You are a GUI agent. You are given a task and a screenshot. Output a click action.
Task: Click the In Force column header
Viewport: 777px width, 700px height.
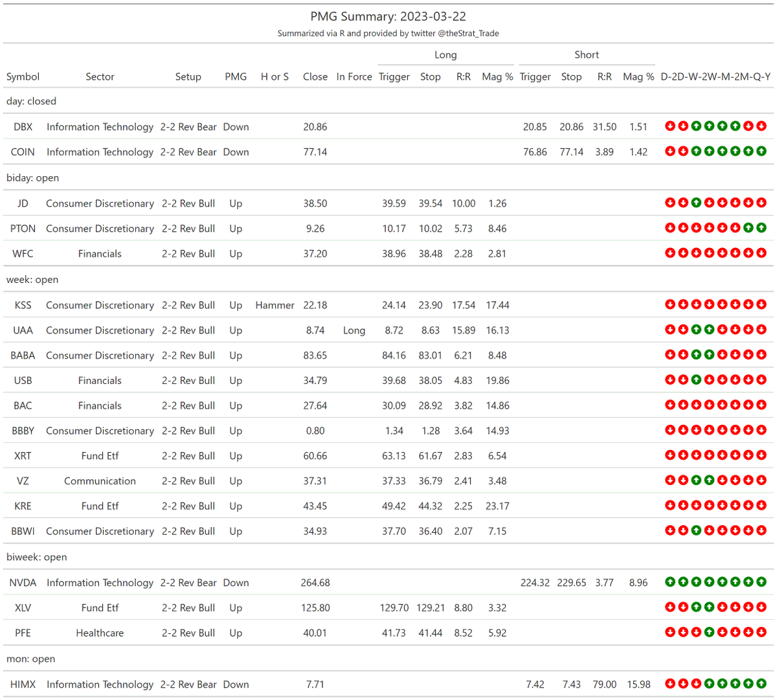click(354, 76)
